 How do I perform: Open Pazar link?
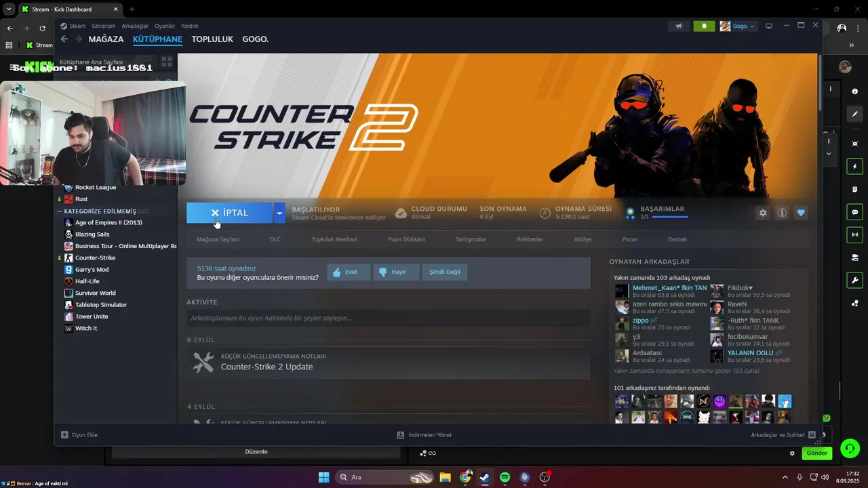point(630,239)
